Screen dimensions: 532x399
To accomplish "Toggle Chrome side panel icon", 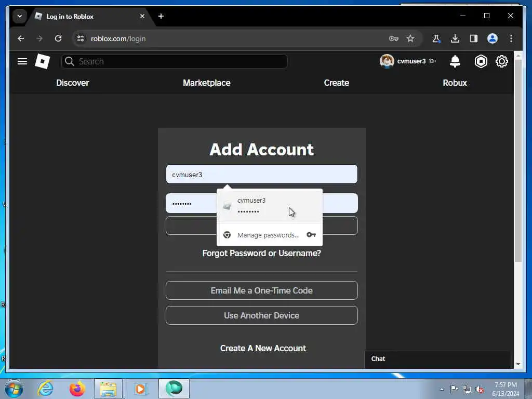I will pos(474,38).
